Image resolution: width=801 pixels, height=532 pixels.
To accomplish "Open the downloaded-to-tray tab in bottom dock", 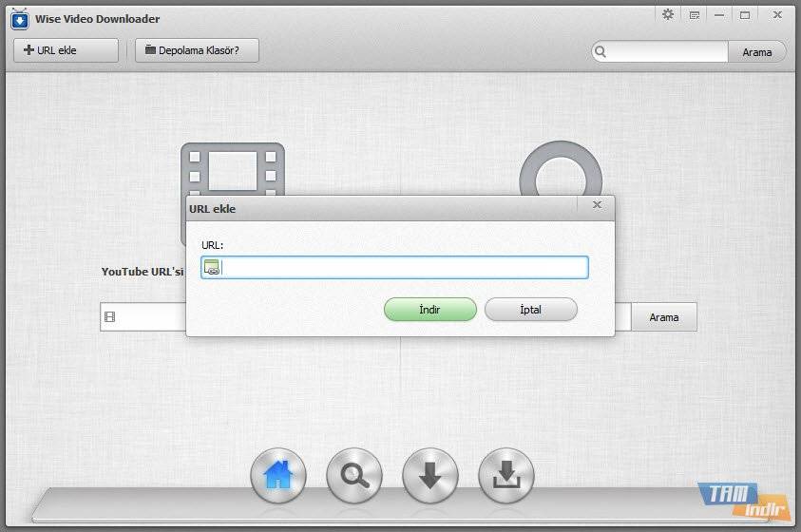I will coord(505,475).
